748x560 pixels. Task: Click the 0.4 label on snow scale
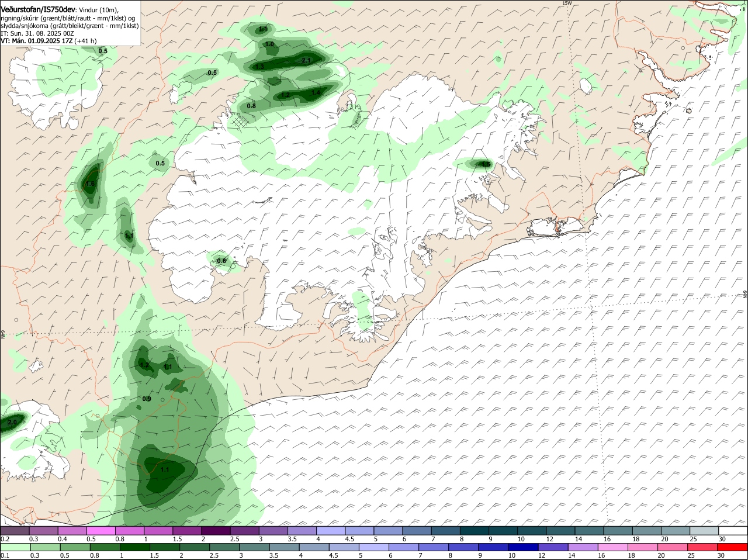coord(63,539)
